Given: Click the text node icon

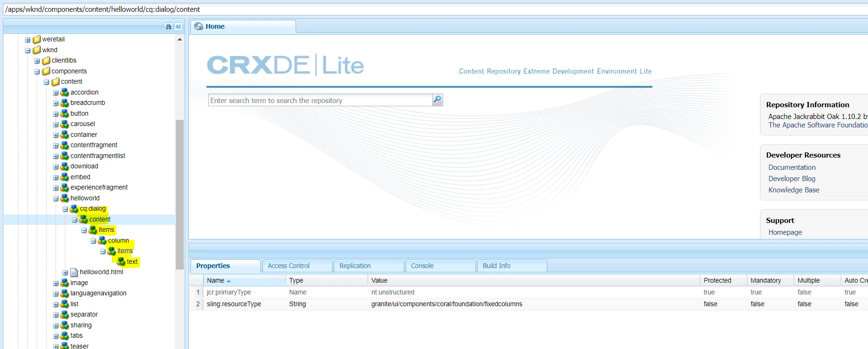Looking at the screenshot, I should tap(121, 262).
